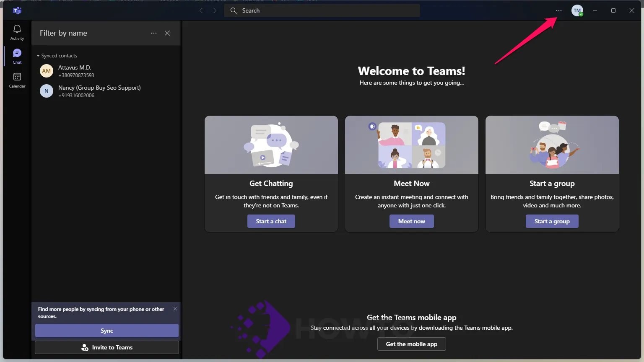Open the TM profile avatar menu
This screenshot has height=362, width=644.
click(577, 10)
